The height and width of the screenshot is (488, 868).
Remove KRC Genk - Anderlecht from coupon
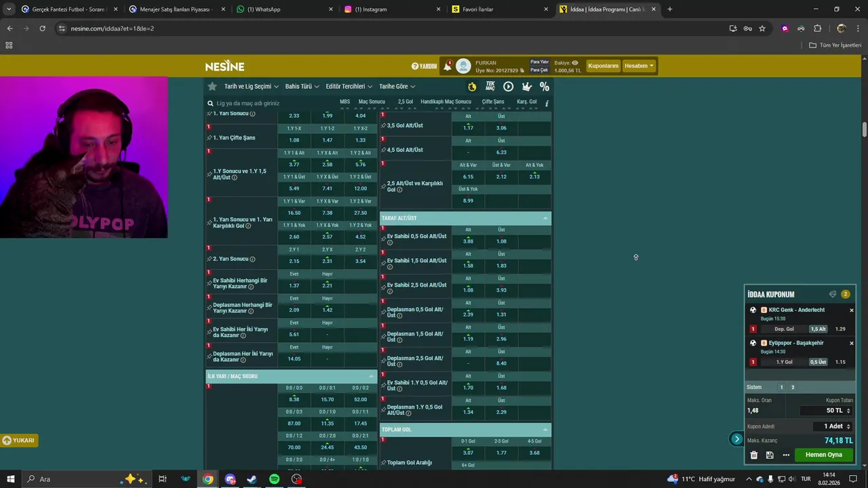[x=852, y=310]
